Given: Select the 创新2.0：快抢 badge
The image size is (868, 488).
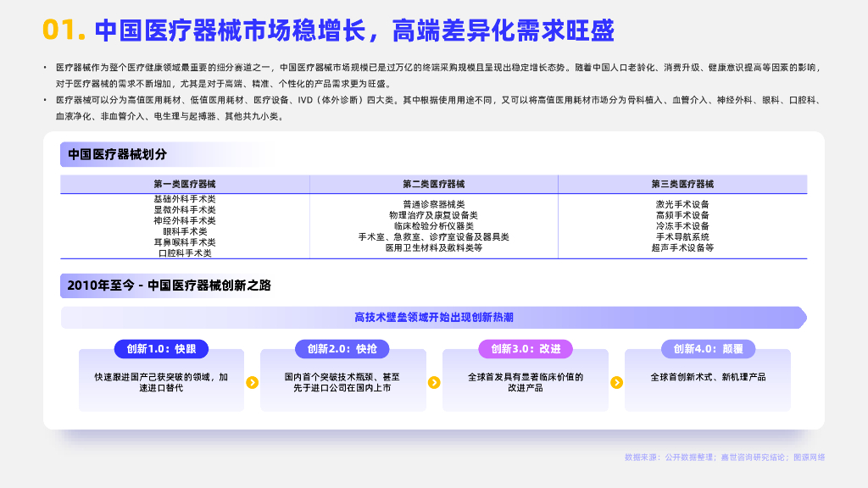Looking at the screenshot, I should click(x=342, y=349).
